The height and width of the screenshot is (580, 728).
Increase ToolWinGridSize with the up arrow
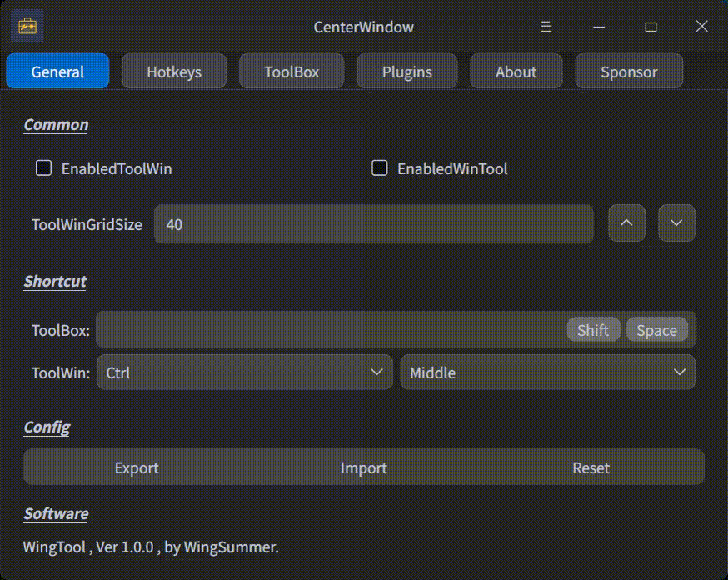pyautogui.click(x=626, y=223)
